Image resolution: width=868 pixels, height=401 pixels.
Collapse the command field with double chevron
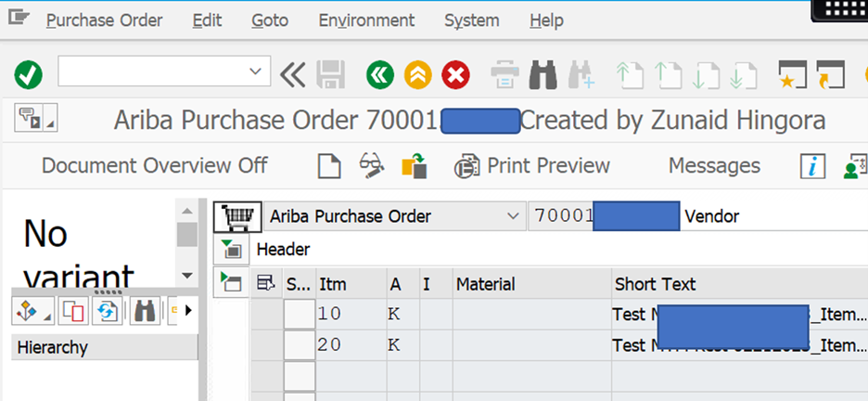292,74
